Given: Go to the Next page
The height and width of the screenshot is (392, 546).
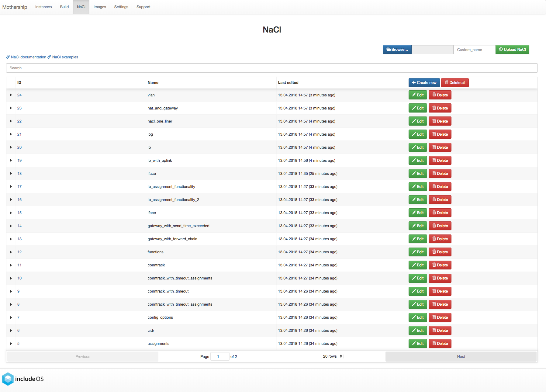Looking at the screenshot, I should click(x=461, y=356).
